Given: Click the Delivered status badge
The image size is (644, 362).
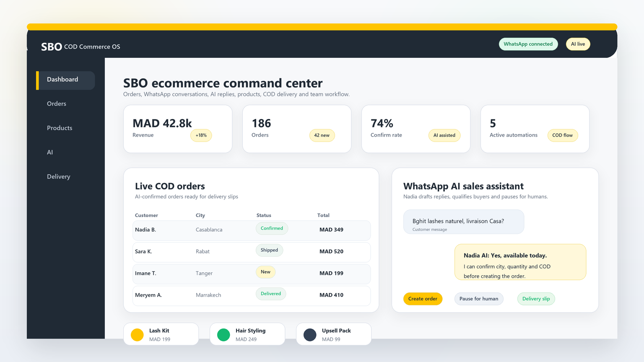Looking at the screenshot, I should click(x=271, y=294).
